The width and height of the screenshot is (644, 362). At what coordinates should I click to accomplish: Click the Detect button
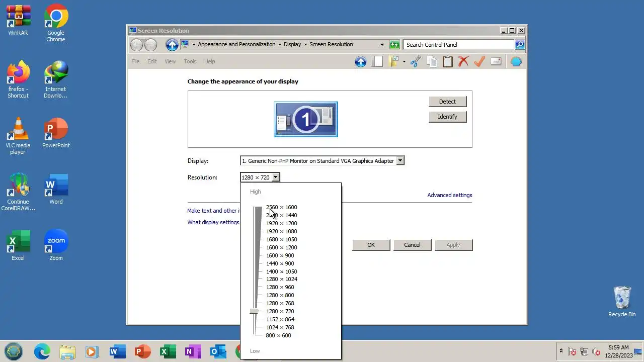[x=447, y=102]
